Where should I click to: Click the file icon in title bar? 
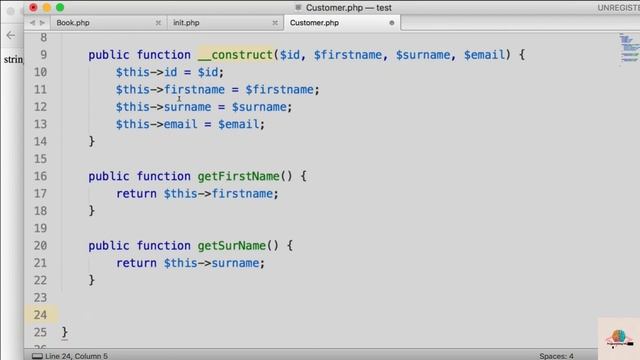pyautogui.click(x=298, y=7)
